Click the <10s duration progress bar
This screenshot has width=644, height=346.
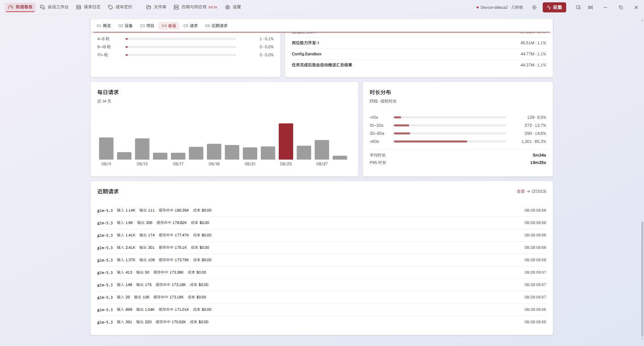[x=450, y=117]
